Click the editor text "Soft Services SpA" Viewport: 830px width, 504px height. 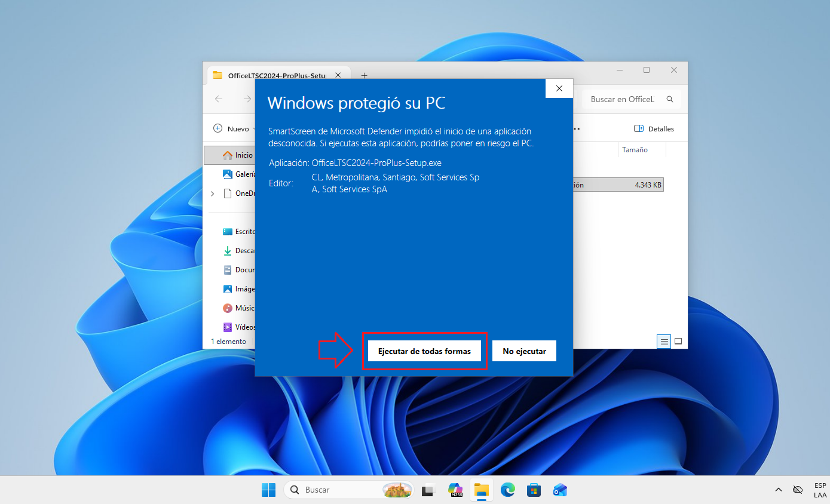[354, 189]
